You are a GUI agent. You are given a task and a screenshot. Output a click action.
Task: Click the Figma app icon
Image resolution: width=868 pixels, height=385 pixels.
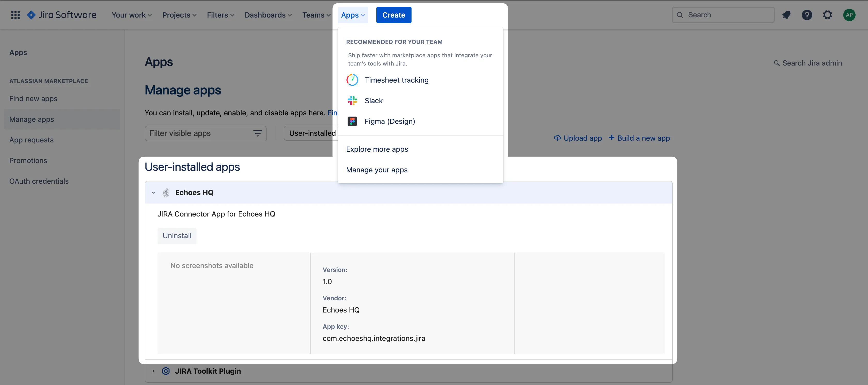(x=352, y=121)
